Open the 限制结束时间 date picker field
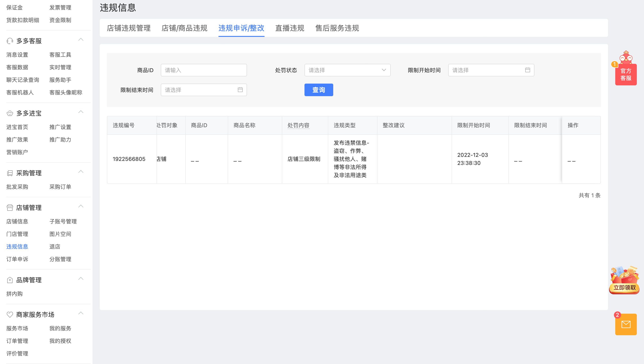The height and width of the screenshot is (364, 644). (x=203, y=90)
